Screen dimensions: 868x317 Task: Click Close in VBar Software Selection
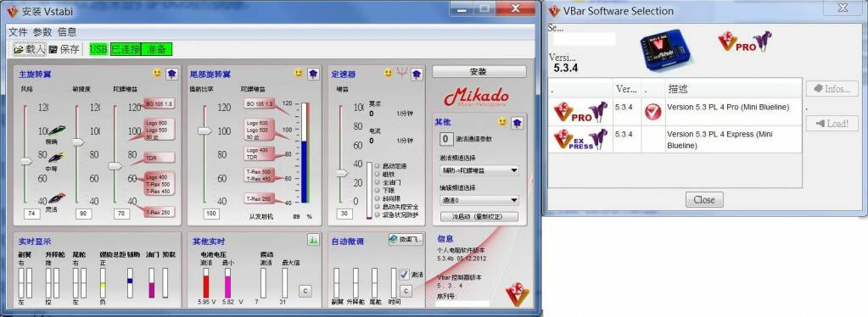pos(704,200)
